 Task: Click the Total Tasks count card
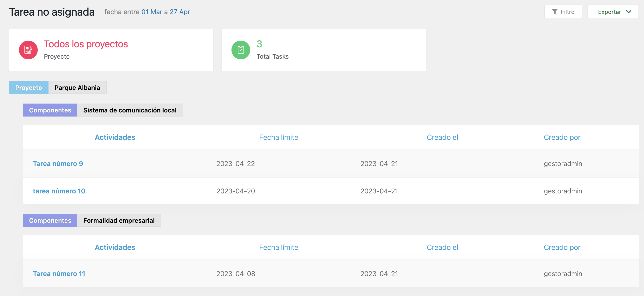(x=324, y=50)
